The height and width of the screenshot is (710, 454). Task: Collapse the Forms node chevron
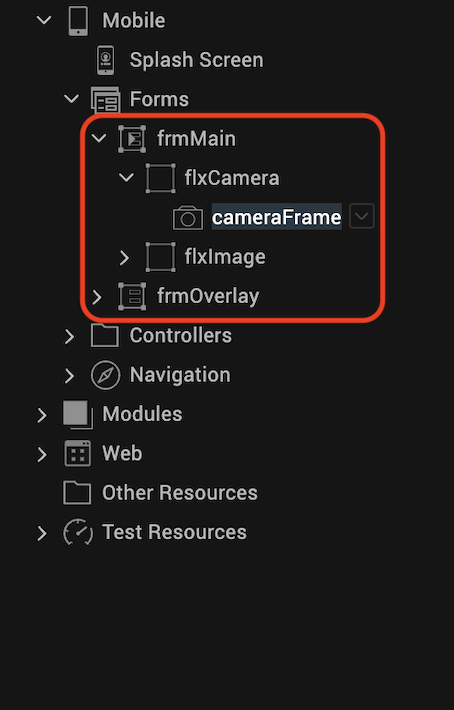(x=72, y=98)
